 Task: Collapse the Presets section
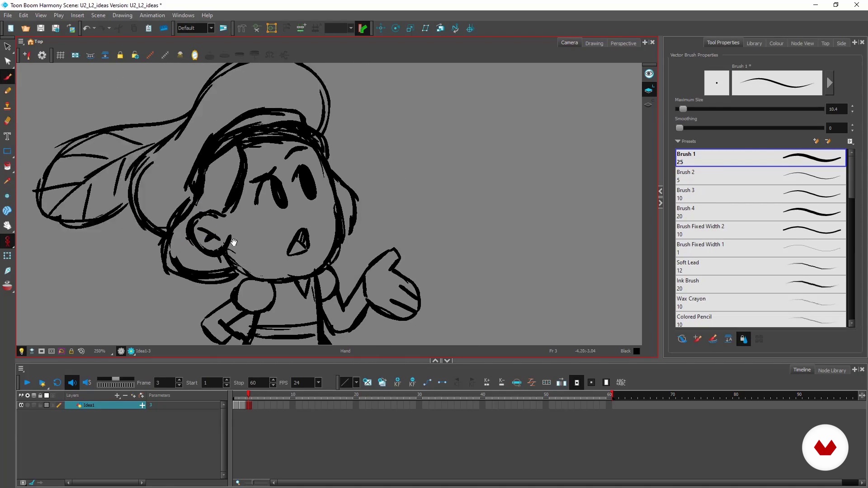tap(678, 141)
